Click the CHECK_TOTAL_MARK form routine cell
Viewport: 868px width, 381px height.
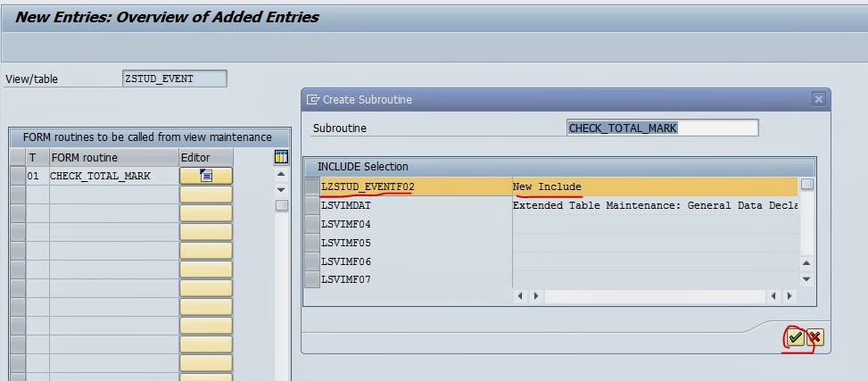point(114,176)
